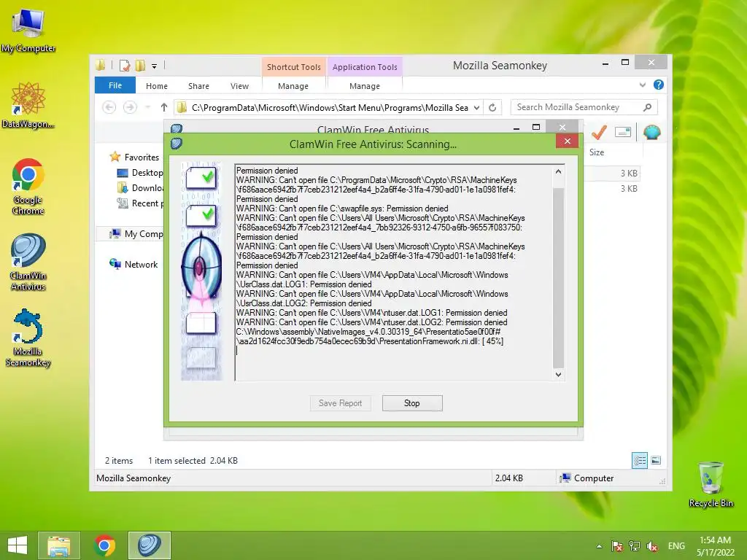Open Manage under Shortcut Tools
The height and width of the screenshot is (560, 747).
pyautogui.click(x=293, y=86)
